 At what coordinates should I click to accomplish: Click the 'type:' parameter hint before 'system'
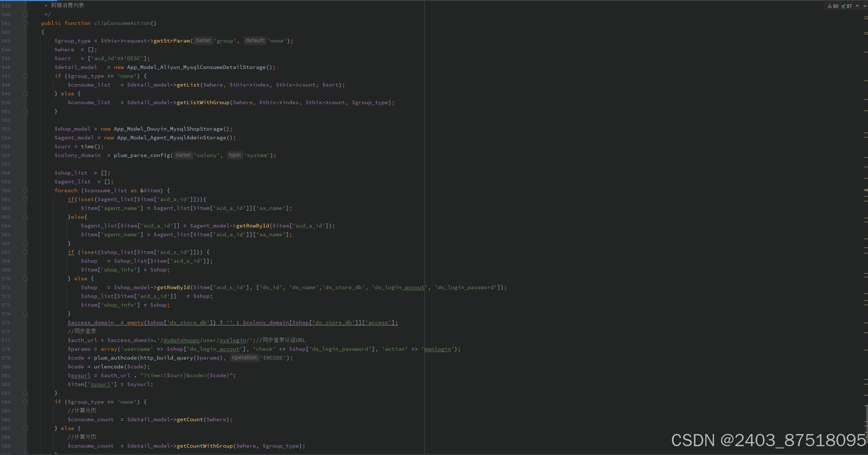[235, 155]
